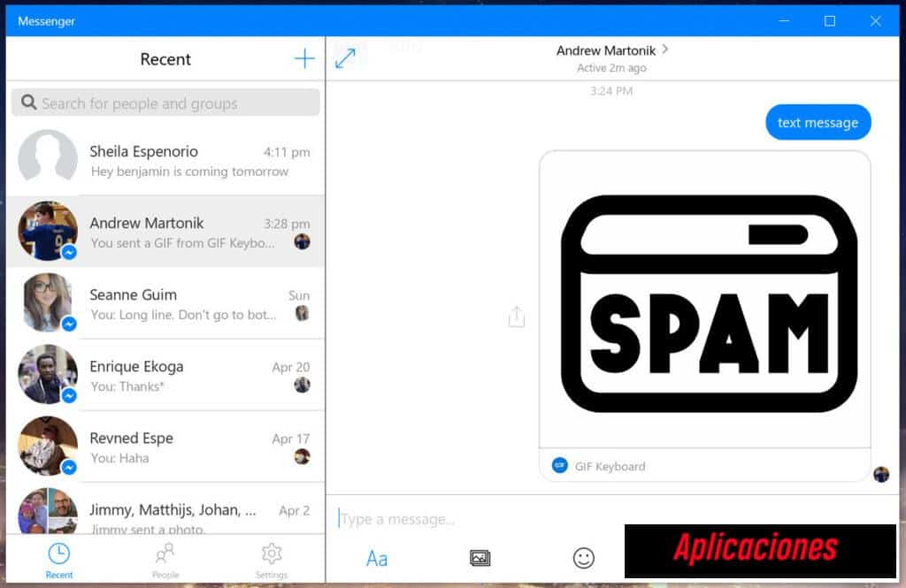This screenshot has height=588, width=906.
Task: Click the "Recent" heading text
Action: (165, 59)
